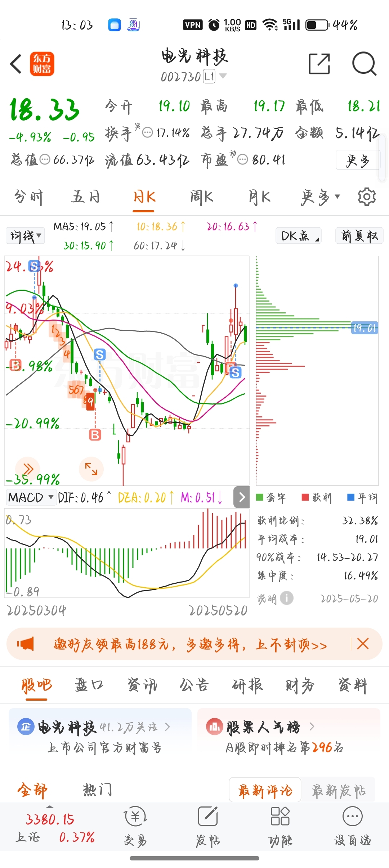Expand stock code 002730 dropdown arrow

[223, 76]
